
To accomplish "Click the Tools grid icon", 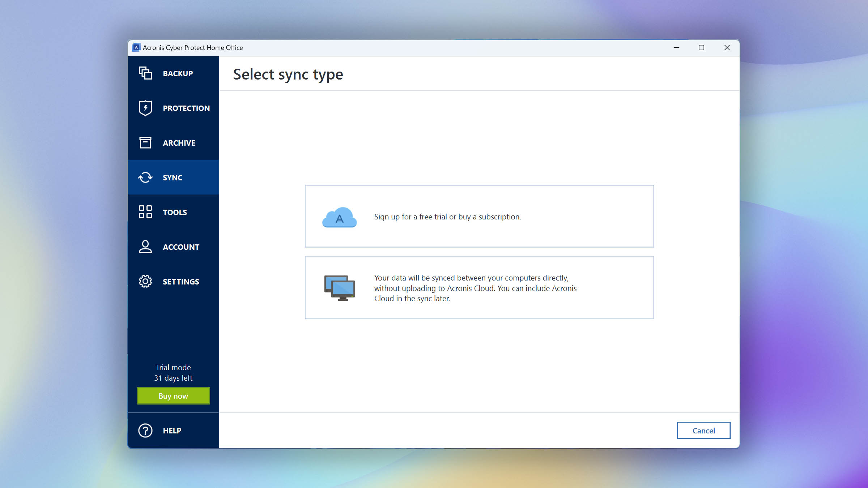I will [145, 212].
